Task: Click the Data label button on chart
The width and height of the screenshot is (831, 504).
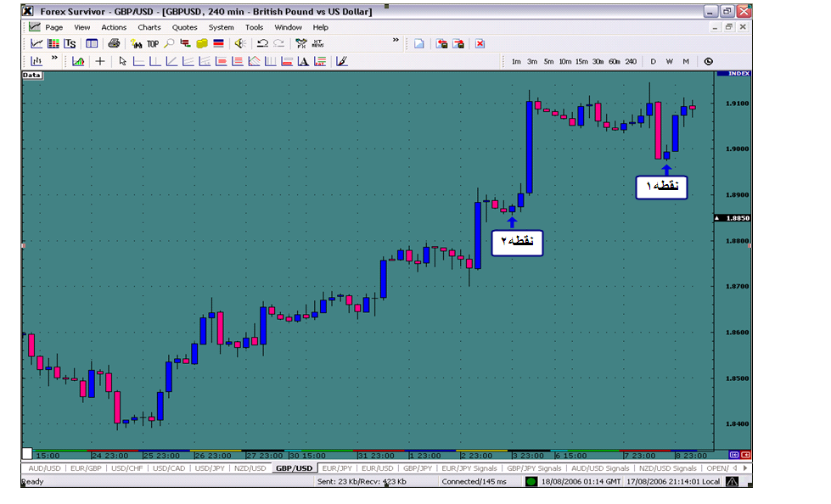Action: tap(31, 76)
